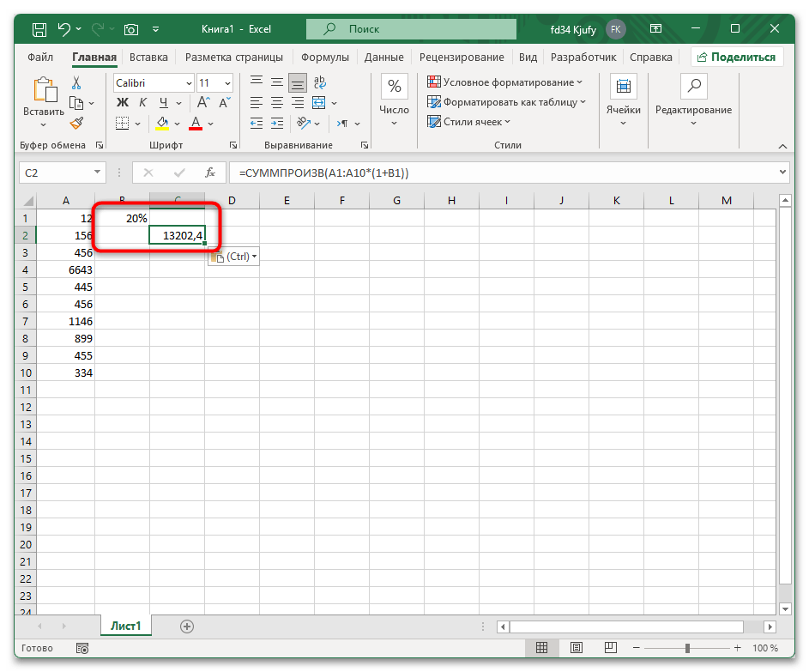Activate the Format Painter brush
The height and width of the screenshot is (672, 809).
coord(76,123)
